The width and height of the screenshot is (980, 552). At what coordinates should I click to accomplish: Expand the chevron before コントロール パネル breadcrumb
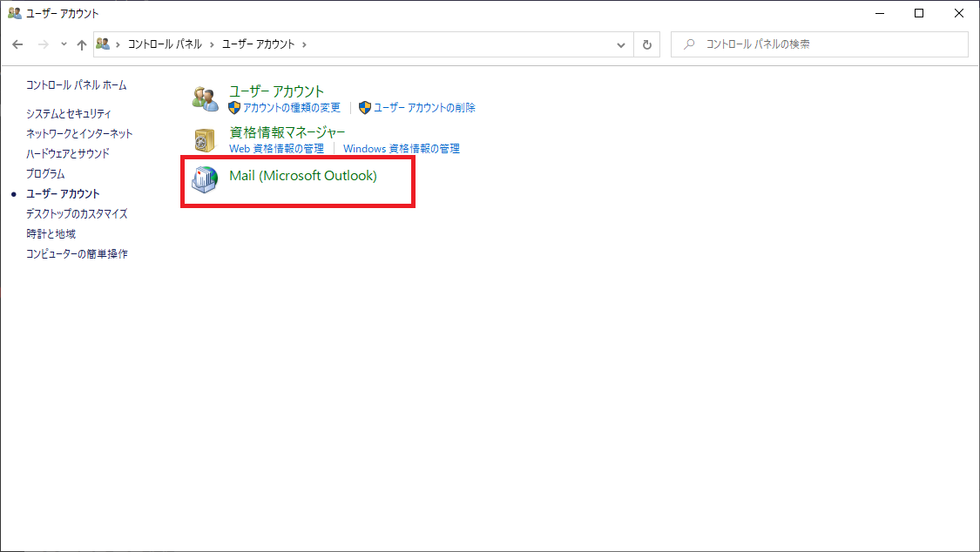(118, 44)
